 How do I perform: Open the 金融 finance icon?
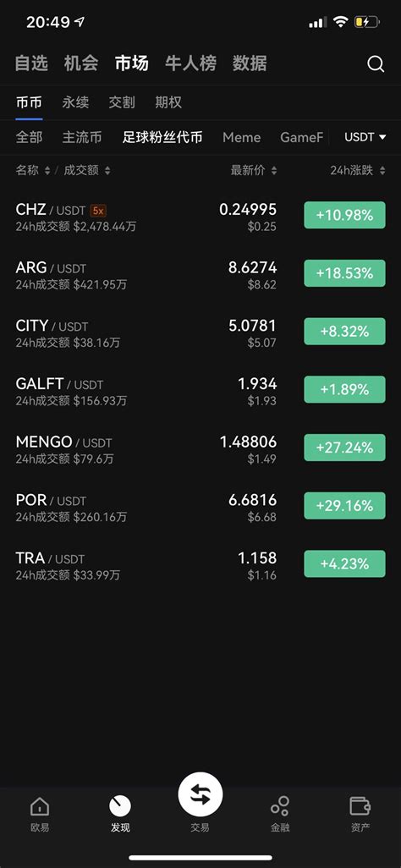[x=280, y=806]
